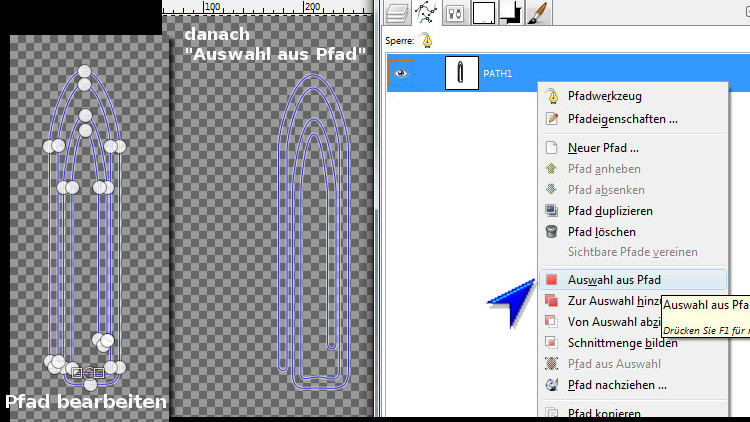
Task: Click the Pfad nachziehen icon
Action: click(551, 384)
